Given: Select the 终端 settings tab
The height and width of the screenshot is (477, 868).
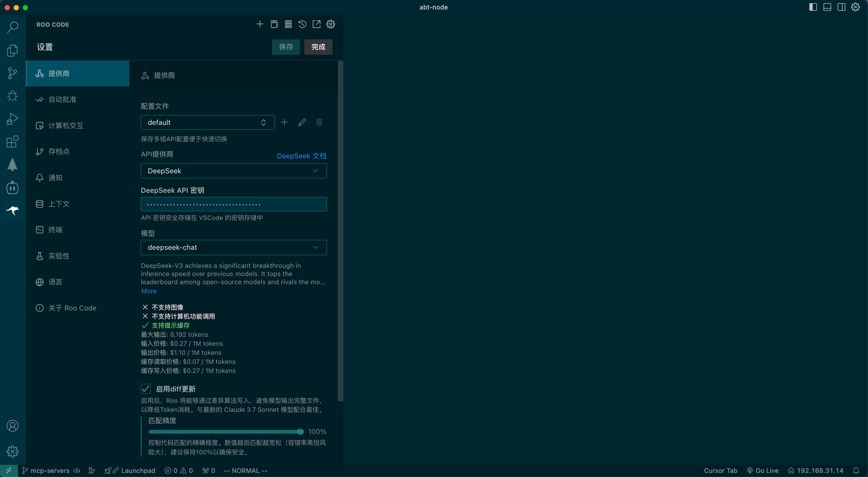Looking at the screenshot, I should [55, 230].
